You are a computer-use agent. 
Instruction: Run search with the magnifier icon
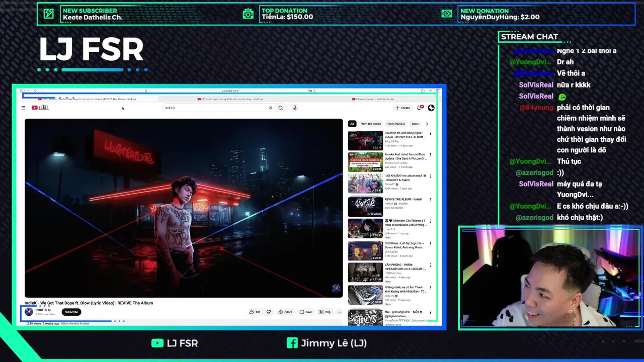click(281, 108)
